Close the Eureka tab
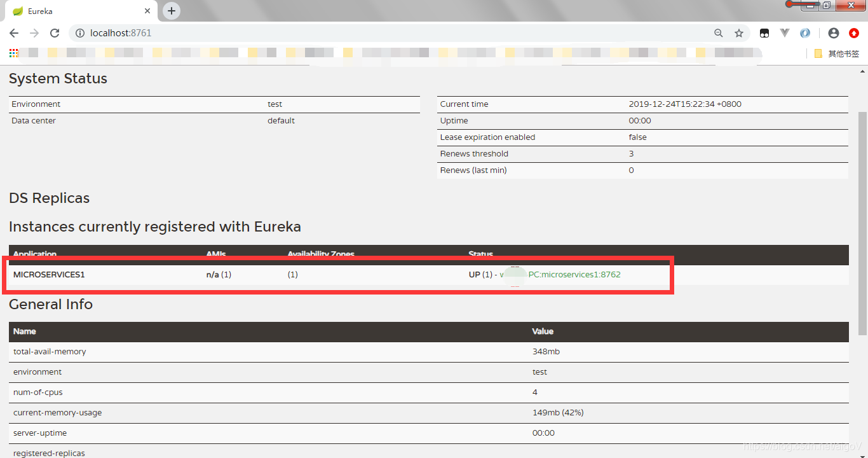Screen dimensions: 868x458 (x=147, y=11)
